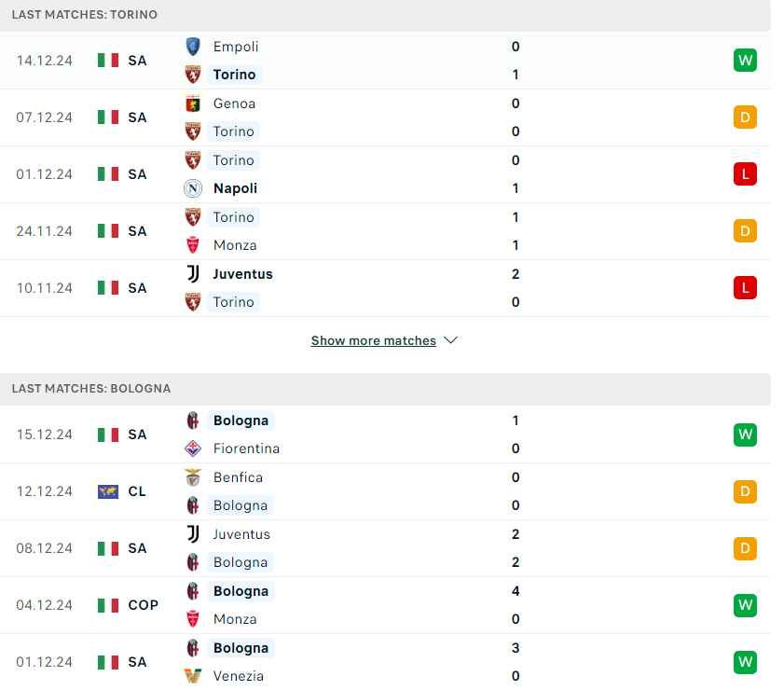
Task: Select the 24.11.24 Torino vs Monza date
Action: coord(45,231)
